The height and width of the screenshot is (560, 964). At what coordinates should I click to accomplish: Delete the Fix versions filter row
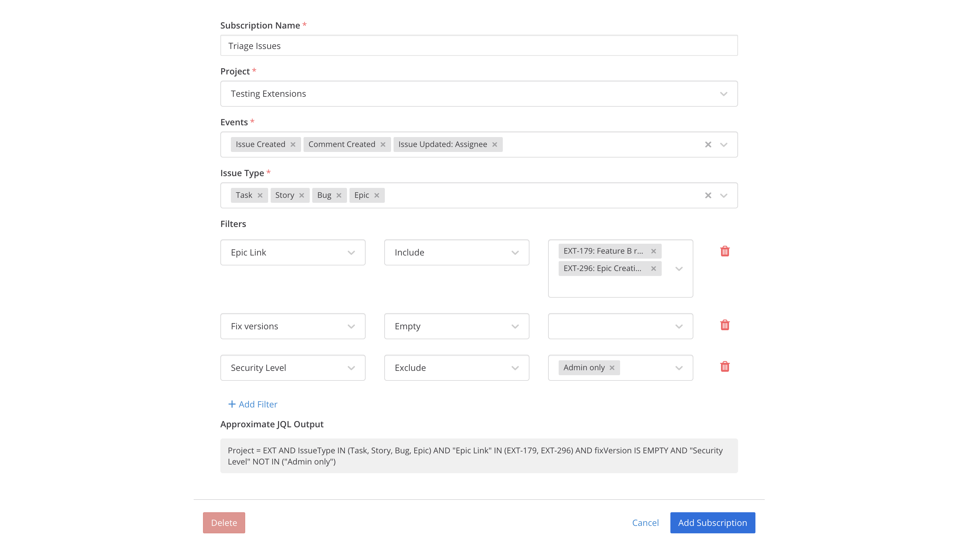[x=725, y=325]
